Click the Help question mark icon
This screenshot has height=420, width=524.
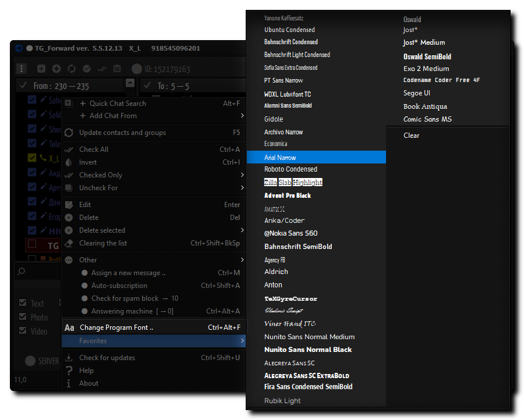(x=69, y=371)
